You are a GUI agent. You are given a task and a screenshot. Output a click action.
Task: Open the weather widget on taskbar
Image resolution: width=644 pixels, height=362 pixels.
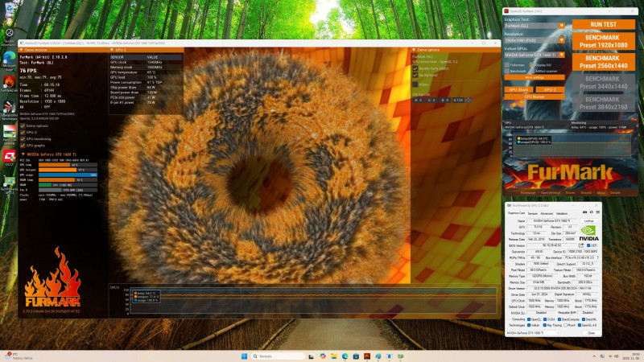coord(19,356)
